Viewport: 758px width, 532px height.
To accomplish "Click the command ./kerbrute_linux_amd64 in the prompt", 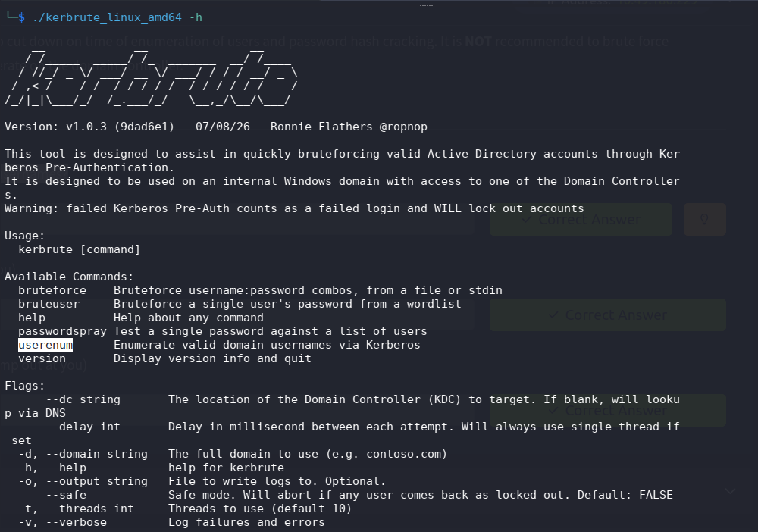I will click(107, 17).
